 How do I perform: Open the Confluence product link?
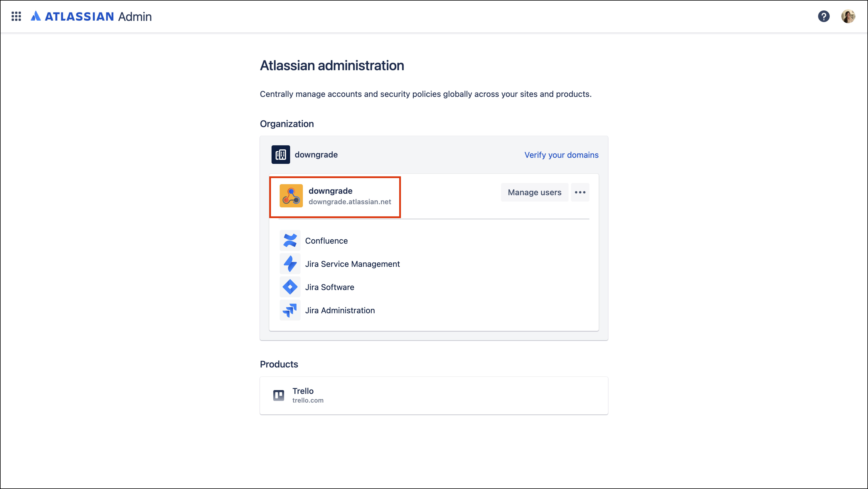(x=326, y=241)
